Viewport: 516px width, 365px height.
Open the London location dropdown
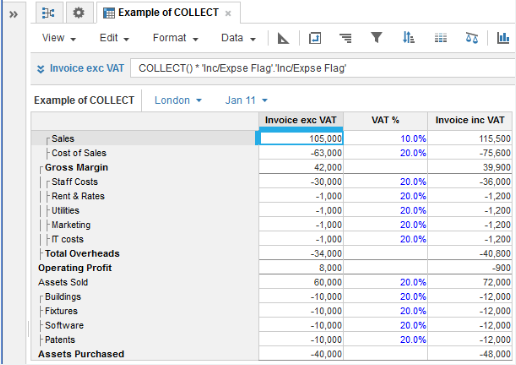pyautogui.click(x=178, y=100)
